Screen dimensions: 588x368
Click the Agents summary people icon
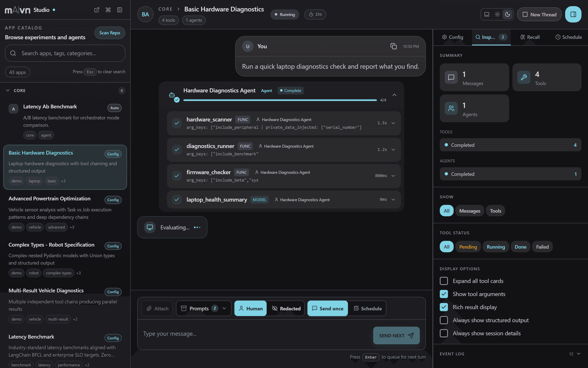tap(451, 108)
